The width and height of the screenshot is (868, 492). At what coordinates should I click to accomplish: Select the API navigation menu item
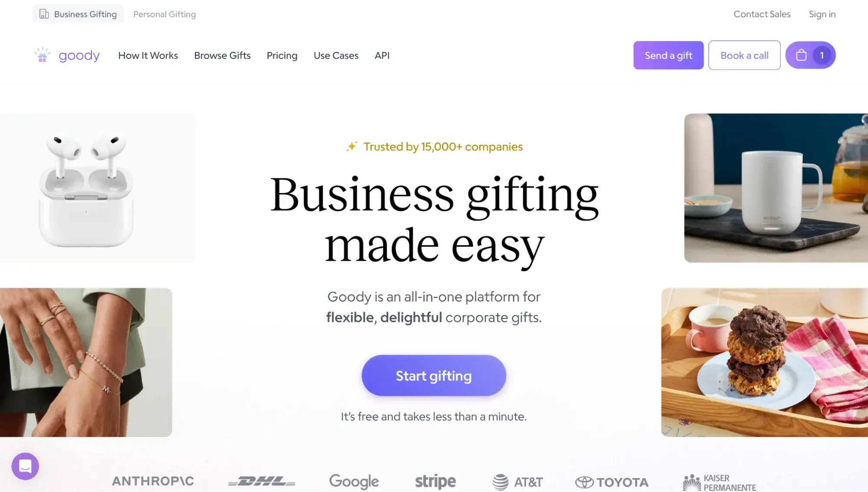click(382, 56)
